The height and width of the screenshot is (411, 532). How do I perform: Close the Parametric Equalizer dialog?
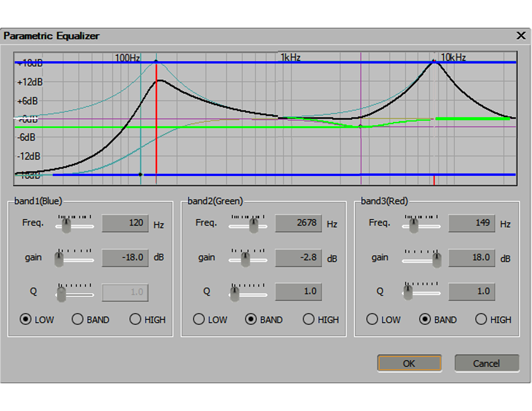click(521, 36)
